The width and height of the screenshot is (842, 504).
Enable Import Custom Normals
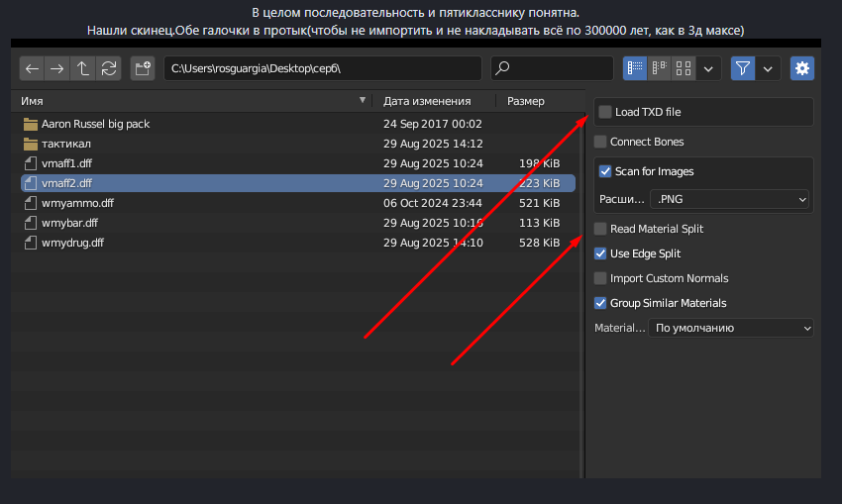(x=600, y=278)
